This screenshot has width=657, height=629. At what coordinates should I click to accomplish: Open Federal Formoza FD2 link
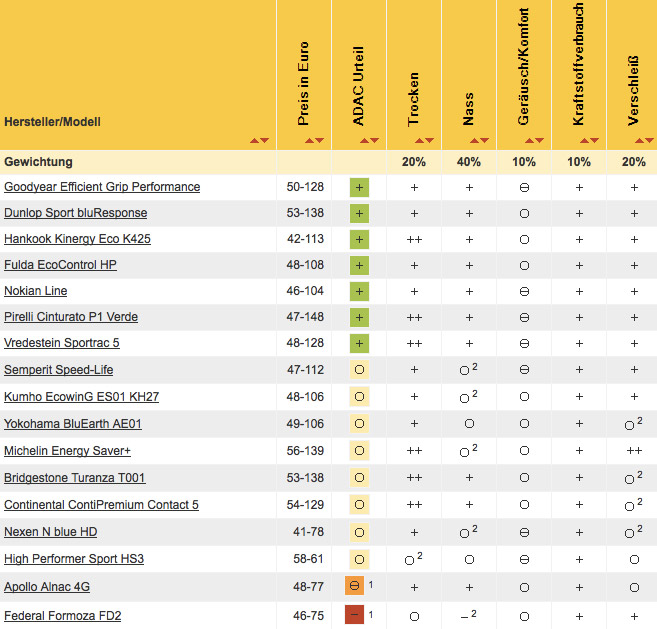click(63, 616)
